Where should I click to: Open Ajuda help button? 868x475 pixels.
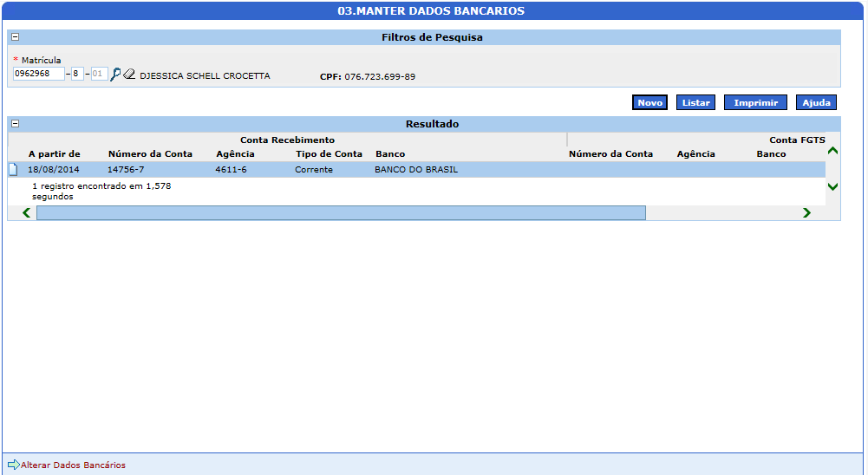pos(816,102)
